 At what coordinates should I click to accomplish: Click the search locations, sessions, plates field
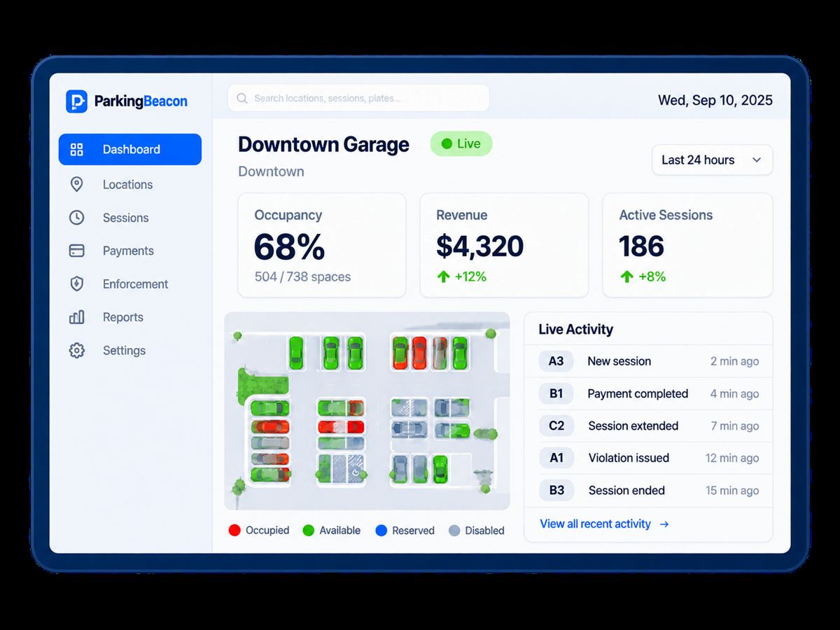[358, 98]
